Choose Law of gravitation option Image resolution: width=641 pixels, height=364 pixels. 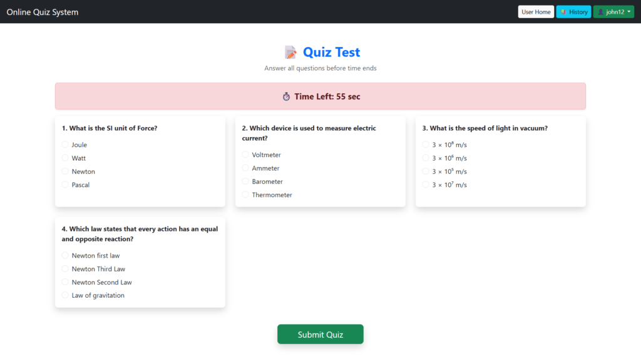[x=65, y=295]
